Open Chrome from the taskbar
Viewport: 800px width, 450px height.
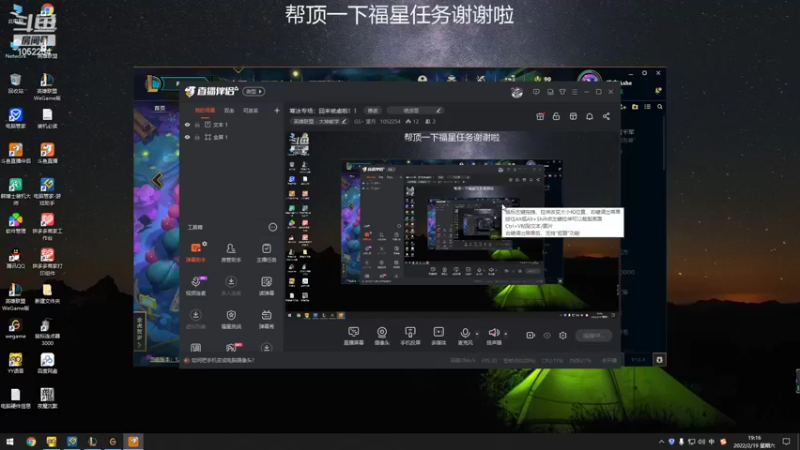click(31, 441)
